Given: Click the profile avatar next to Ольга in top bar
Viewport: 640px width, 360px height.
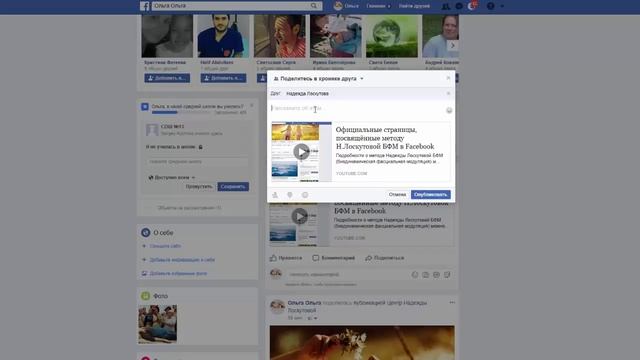Looking at the screenshot, I should [x=338, y=6].
